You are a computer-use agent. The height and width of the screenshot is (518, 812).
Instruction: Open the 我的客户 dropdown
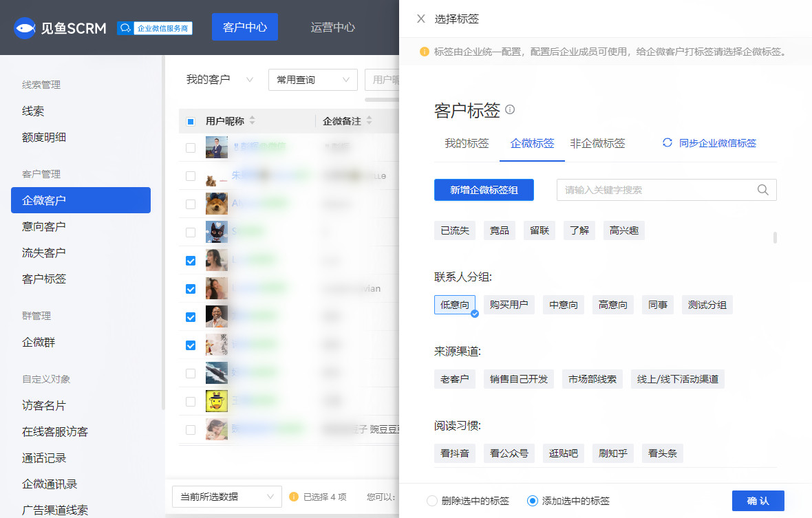[220, 80]
